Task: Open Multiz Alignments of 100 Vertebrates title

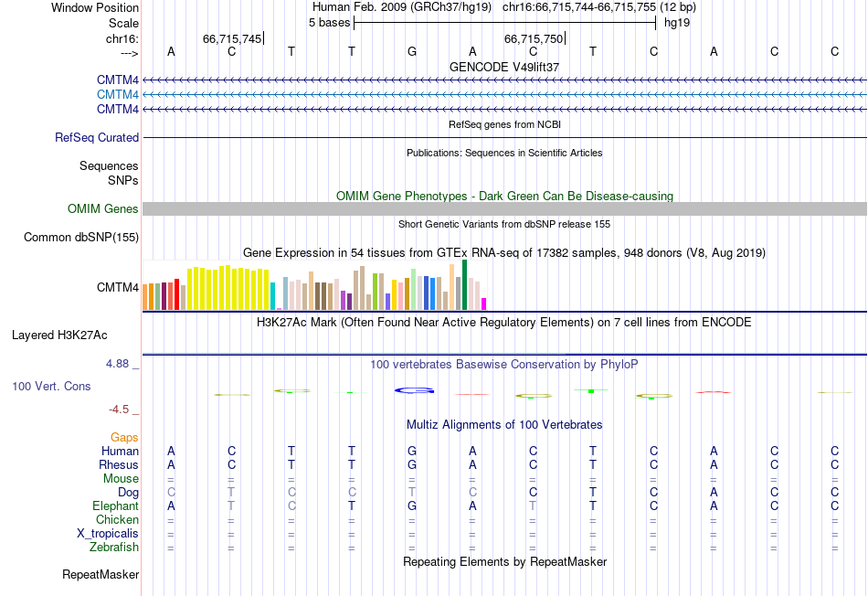Action: coord(504,425)
